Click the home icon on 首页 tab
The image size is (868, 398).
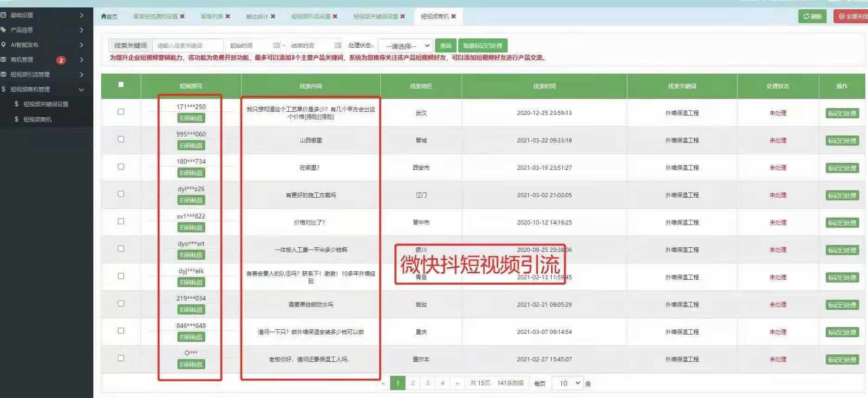click(x=104, y=16)
